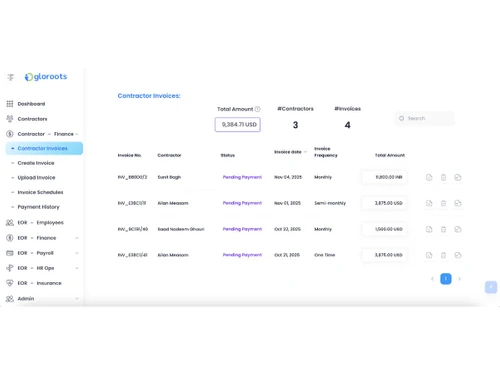Image resolution: width=500 pixels, height=375 pixels.
Task: Click the 11,800.00 INR amount cell
Action: [x=384, y=177]
